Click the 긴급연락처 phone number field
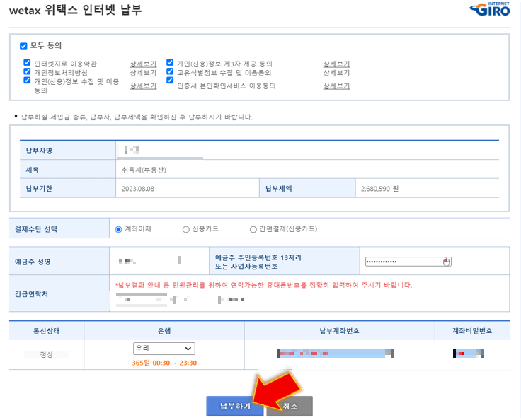Image resolution: width=521 pixels, height=420 pixels. pos(179,300)
